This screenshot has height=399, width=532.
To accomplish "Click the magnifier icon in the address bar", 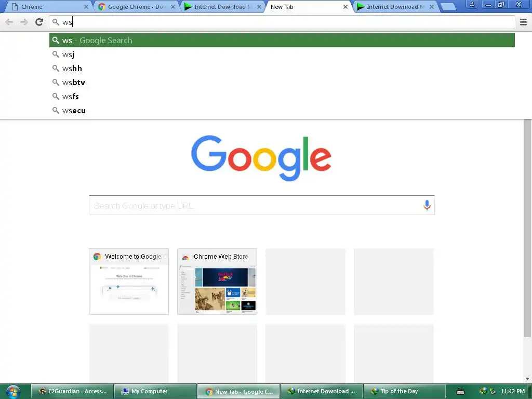I will [x=56, y=22].
